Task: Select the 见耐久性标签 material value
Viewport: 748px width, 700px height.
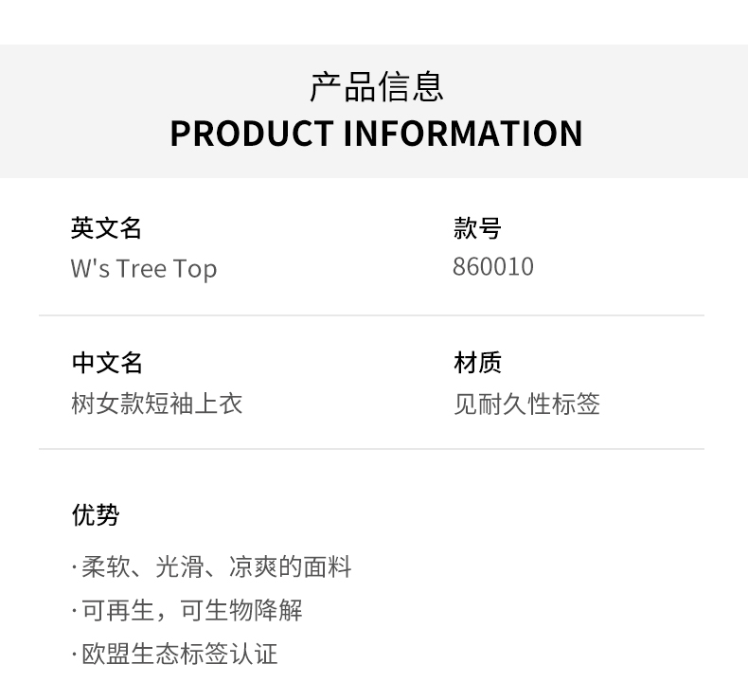Action: pos(525,404)
